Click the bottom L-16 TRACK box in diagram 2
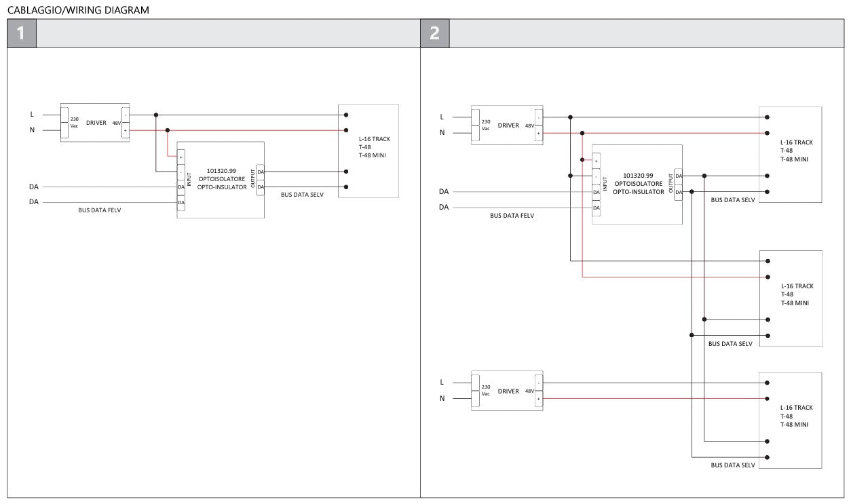This screenshot has height=504, width=851. [x=791, y=421]
